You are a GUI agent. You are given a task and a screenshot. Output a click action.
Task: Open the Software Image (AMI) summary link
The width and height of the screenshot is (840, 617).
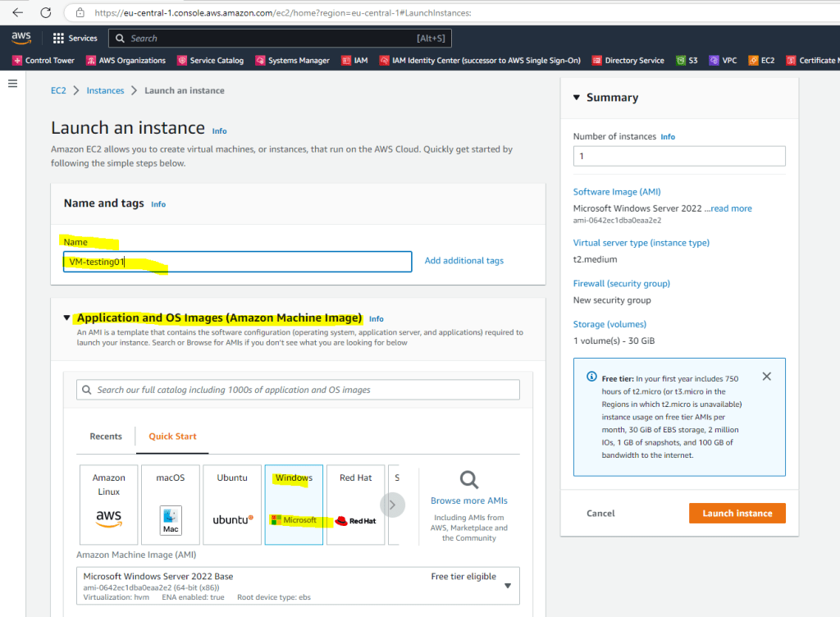coord(617,192)
